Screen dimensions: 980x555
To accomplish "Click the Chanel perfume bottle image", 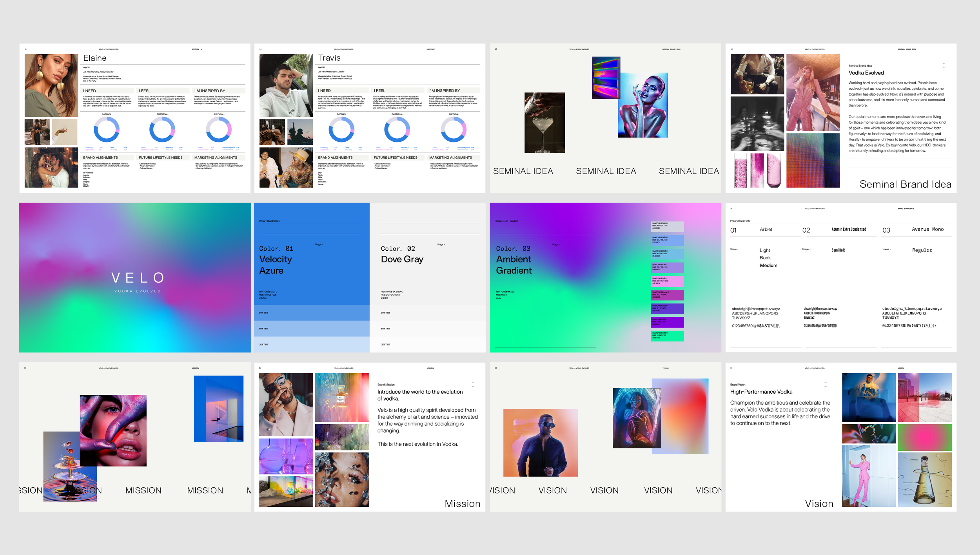I will click(341, 397).
